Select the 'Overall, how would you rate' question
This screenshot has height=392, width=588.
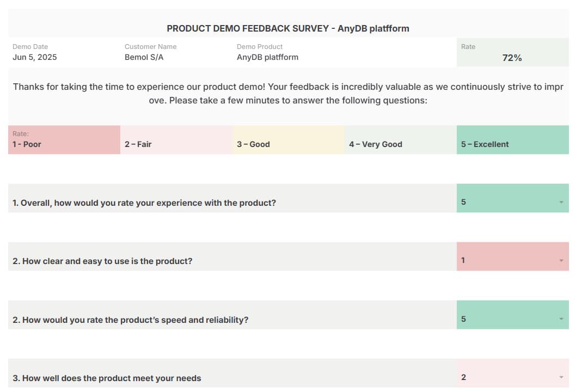click(x=144, y=203)
